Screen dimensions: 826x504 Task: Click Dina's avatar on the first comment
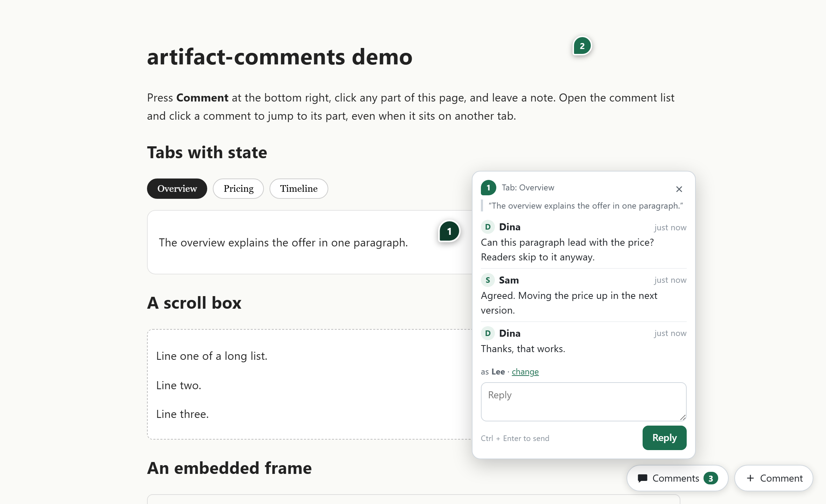tap(488, 227)
